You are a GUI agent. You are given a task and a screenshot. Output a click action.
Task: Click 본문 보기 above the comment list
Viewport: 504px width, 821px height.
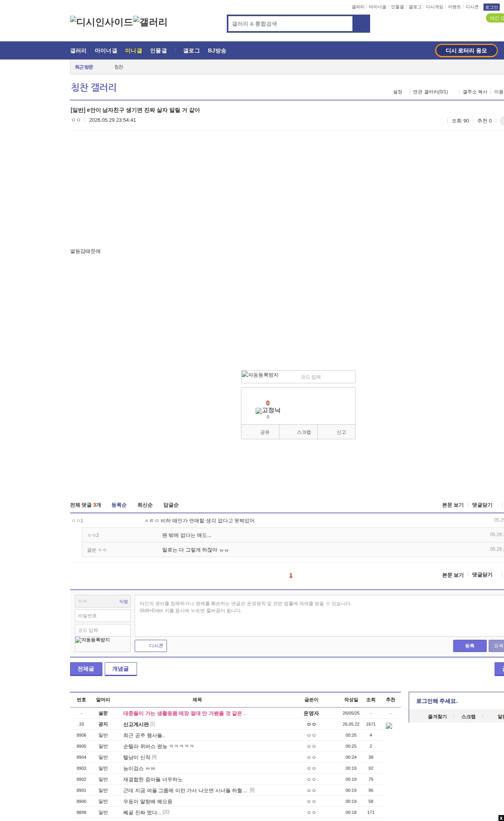point(453,505)
